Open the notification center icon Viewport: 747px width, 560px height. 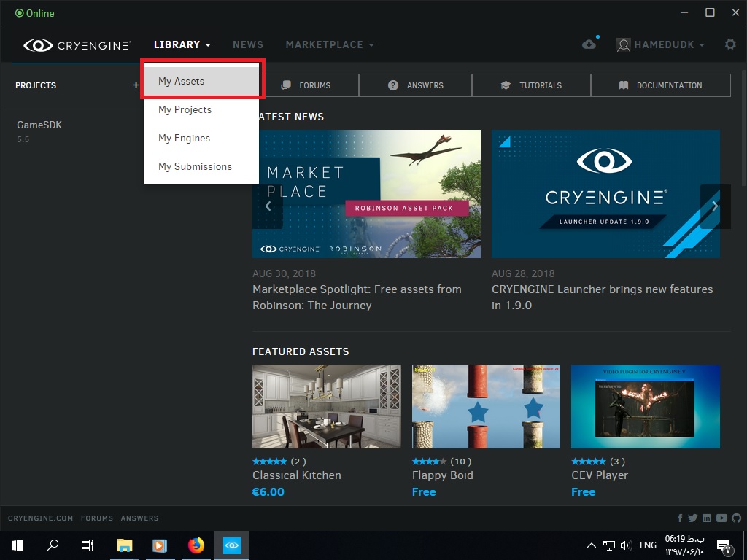(x=724, y=546)
